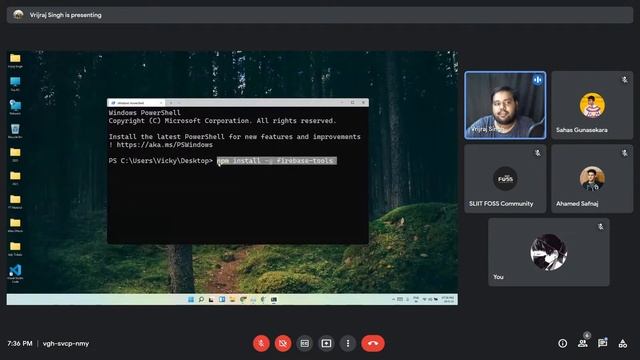This screenshot has width=640, height=360.
Task: Expand the system tray hidden icons chevron
Action: point(393,300)
